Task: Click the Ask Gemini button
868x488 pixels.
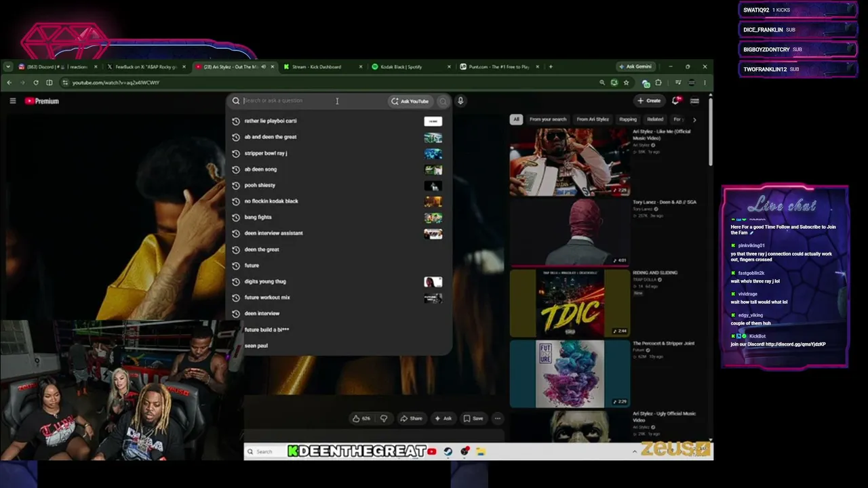Action: (635, 66)
